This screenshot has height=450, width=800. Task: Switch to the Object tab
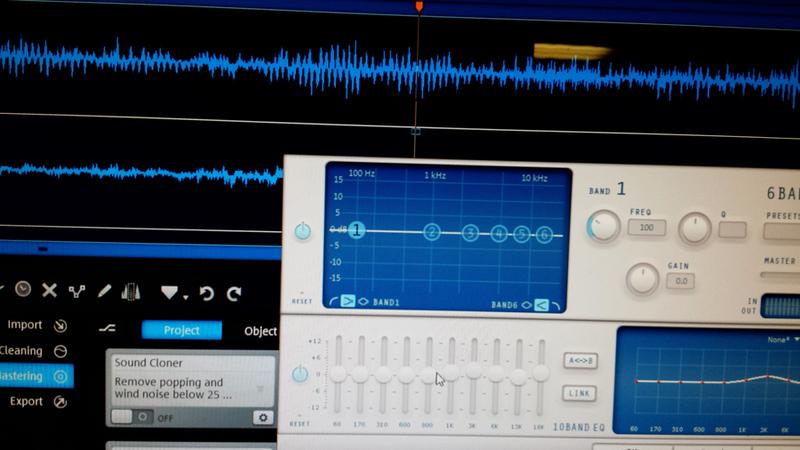click(260, 331)
